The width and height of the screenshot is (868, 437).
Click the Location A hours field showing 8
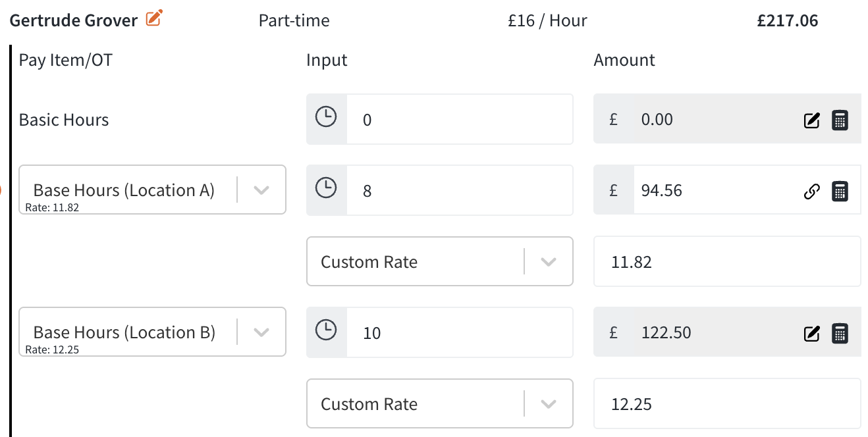point(459,191)
